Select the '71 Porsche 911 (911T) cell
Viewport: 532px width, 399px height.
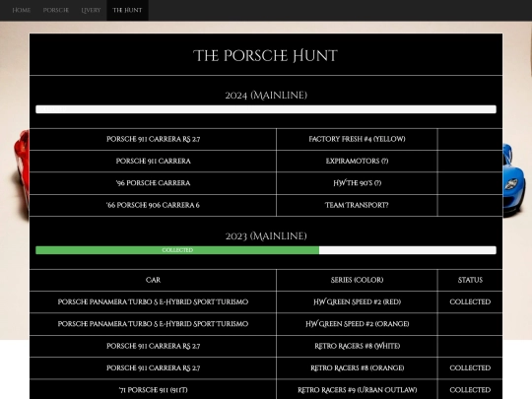pos(153,389)
